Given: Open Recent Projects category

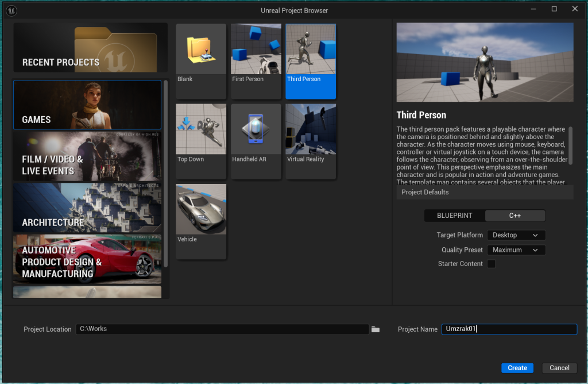Looking at the screenshot, I should pyautogui.click(x=90, y=48).
